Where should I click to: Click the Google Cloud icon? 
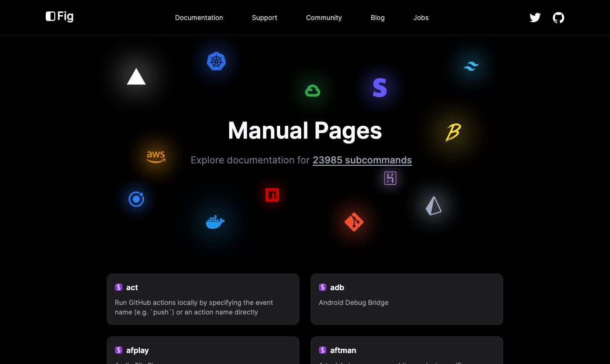(313, 91)
